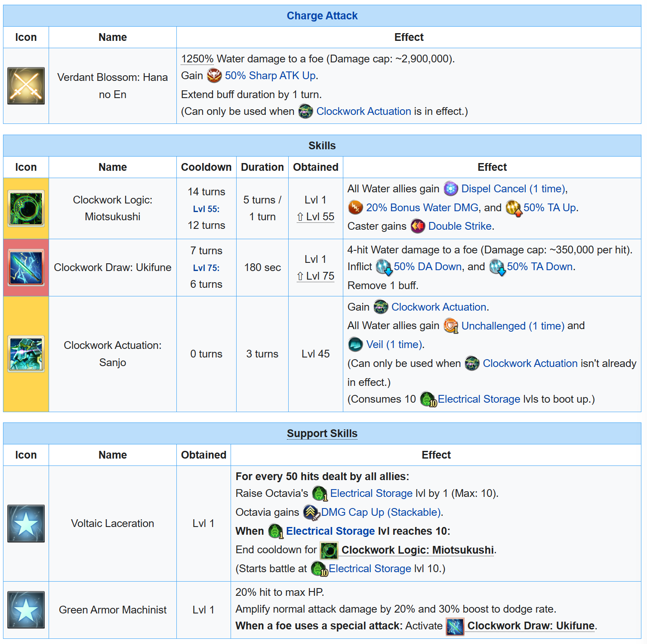Select the Clockwork Logic: Miotsukushi skill icon in Skills table
Screen dimensions: 647x644
26,209
